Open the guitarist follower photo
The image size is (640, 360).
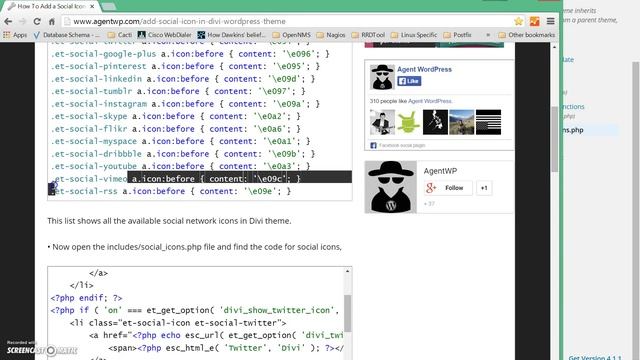click(382, 122)
